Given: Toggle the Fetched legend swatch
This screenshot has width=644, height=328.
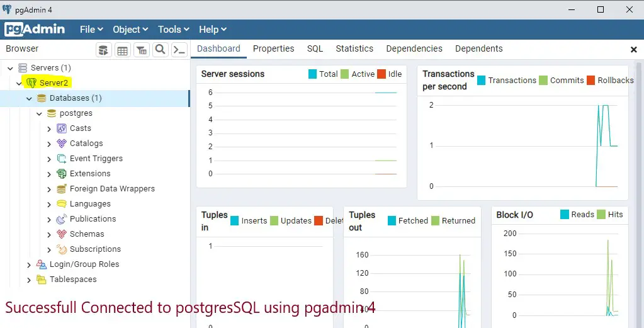Looking at the screenshot, I should [x=392, y=220].
